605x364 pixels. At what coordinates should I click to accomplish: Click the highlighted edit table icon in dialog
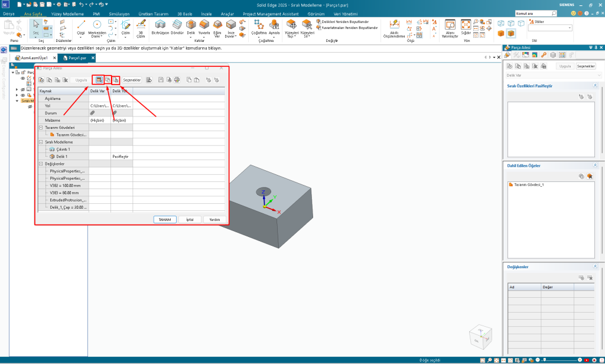pyautogui.click(x=99, y=80)
